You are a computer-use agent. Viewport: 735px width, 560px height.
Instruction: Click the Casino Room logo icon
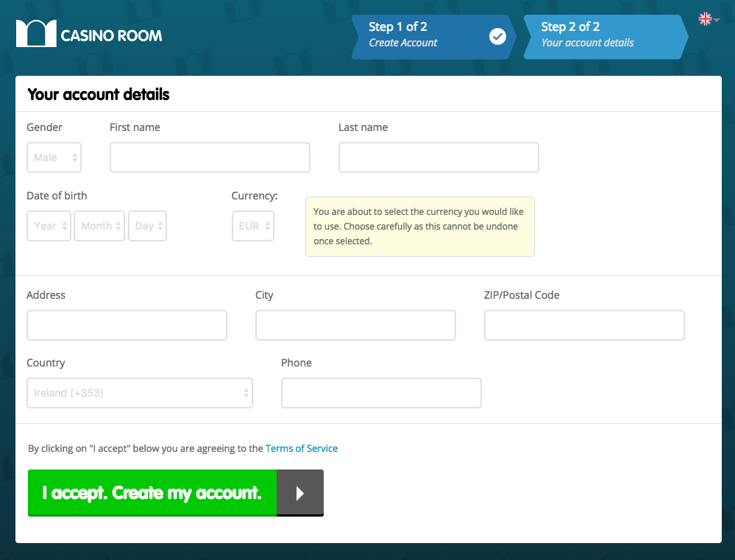[36, 34]
